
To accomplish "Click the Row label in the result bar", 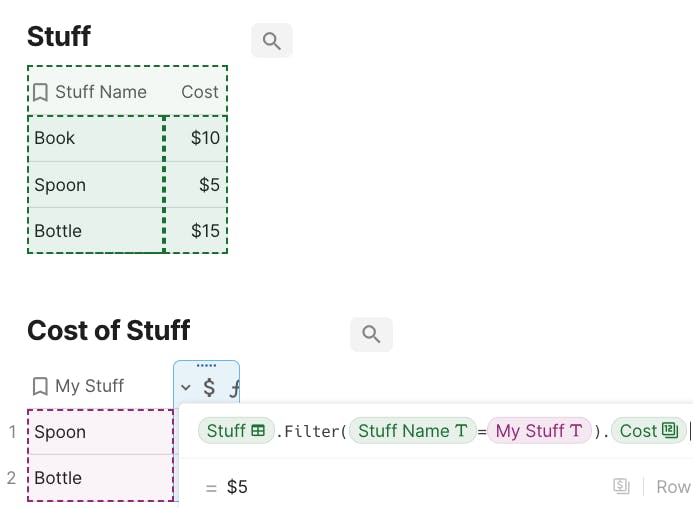I will point(673,487).
